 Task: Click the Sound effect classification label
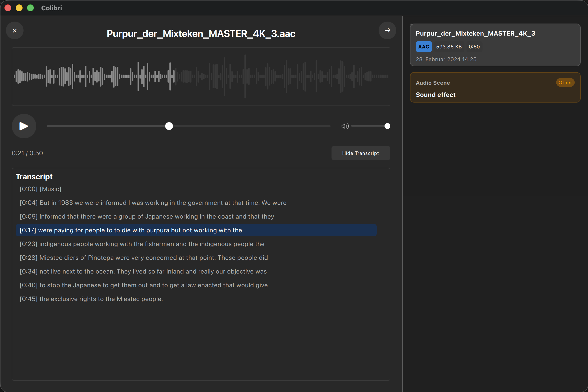click(x=435, y=94)
